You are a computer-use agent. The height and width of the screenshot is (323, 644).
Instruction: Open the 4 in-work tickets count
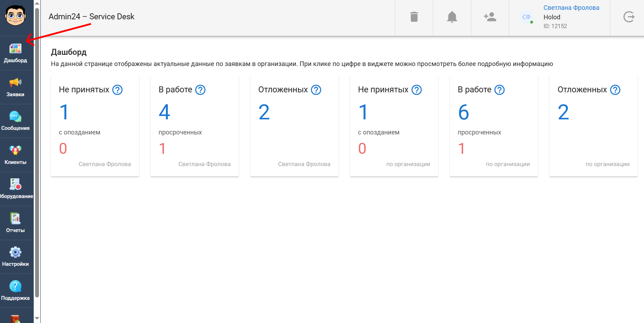(164, 112)
